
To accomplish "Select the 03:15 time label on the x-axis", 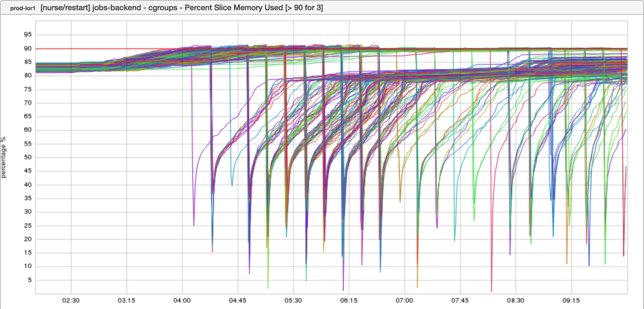I will [x=126, y=301].
